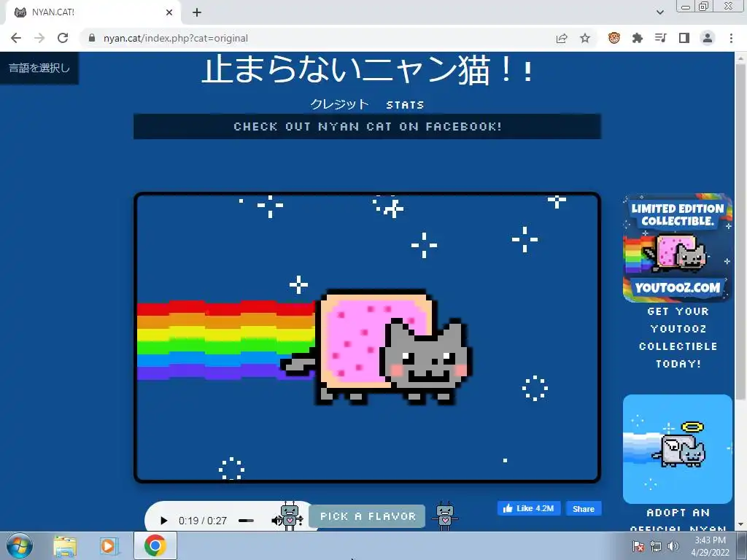747x560 pixels.
Task: Like Nyan Cat on Facebook
Action: 529,508
